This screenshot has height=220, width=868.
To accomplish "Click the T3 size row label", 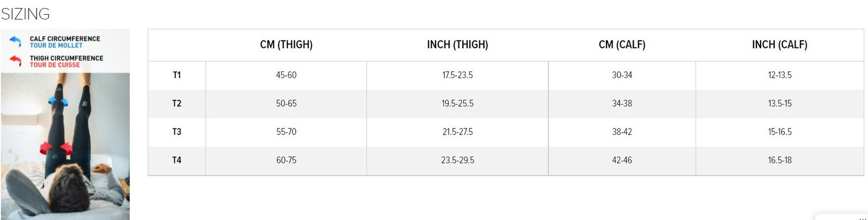I will [177, 132].
